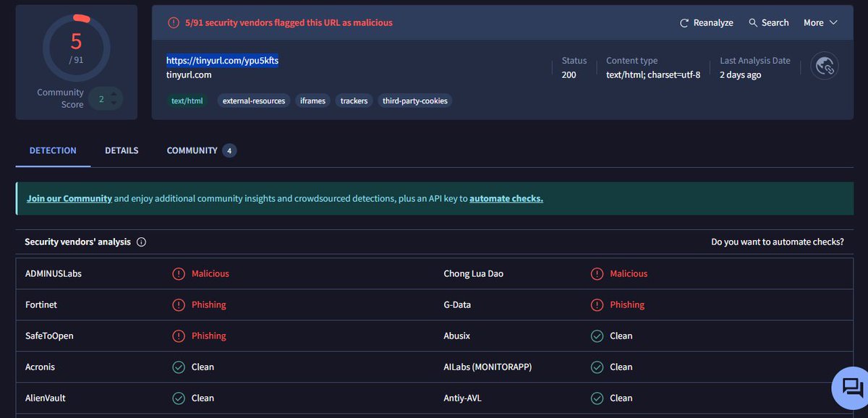Click AlienVault clean checkmark icon
Viewport: 868px width, 418px height.
pos(179,398)
